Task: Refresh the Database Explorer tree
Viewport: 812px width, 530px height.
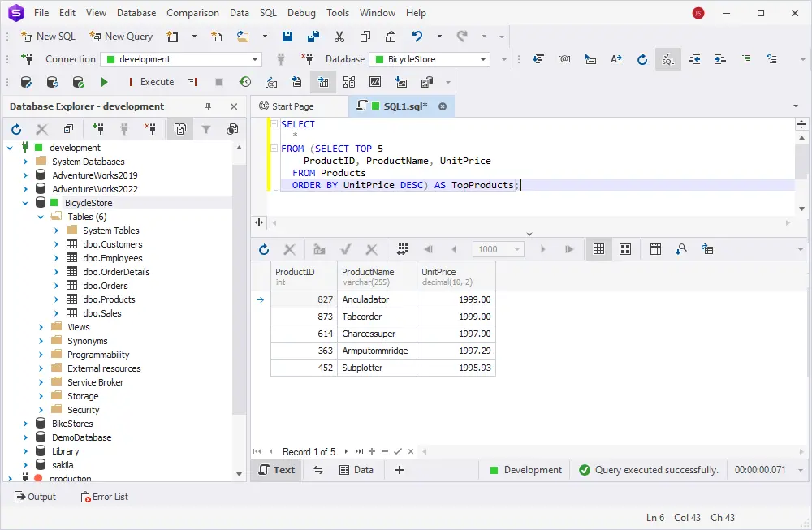Action: (x=16, y=129)
